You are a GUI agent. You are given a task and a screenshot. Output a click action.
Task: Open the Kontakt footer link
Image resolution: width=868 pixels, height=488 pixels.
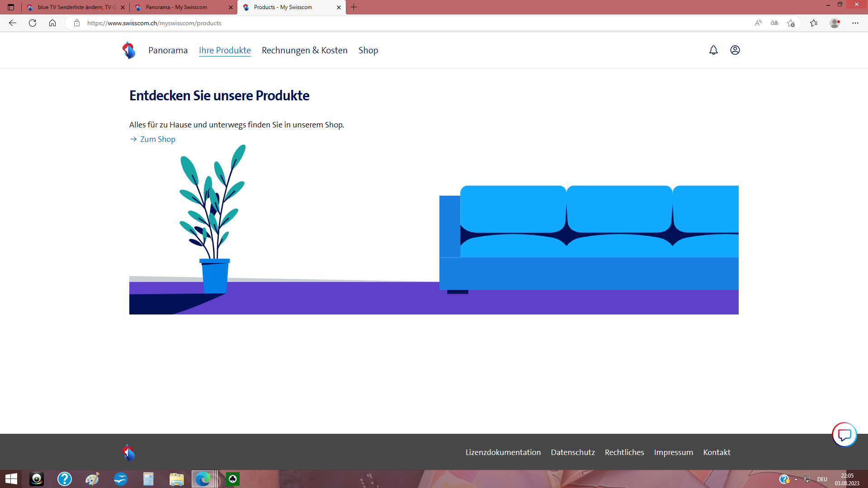click(x=717, y=452)
